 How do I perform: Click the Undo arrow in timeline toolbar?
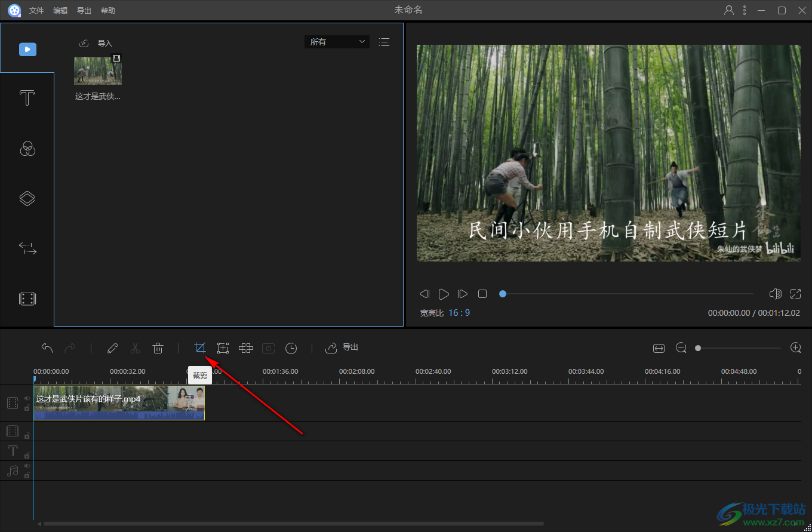point(47,348)
